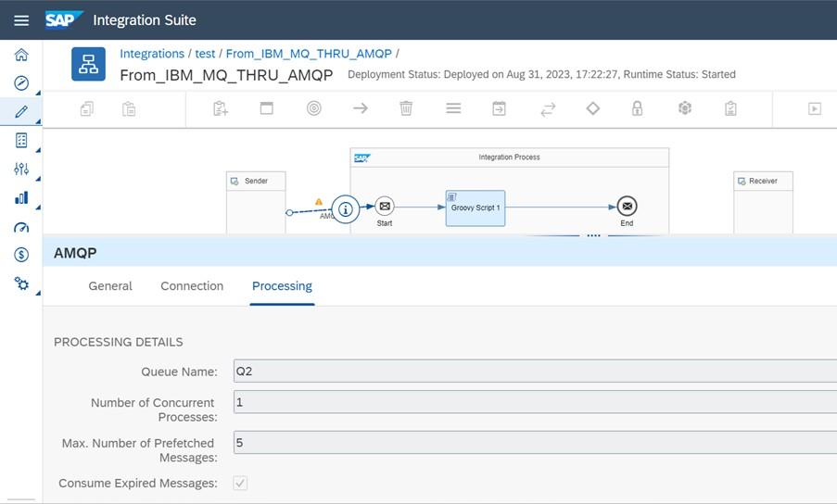Click the Queue Name field

pyautogui.click(x=535, y=372)
